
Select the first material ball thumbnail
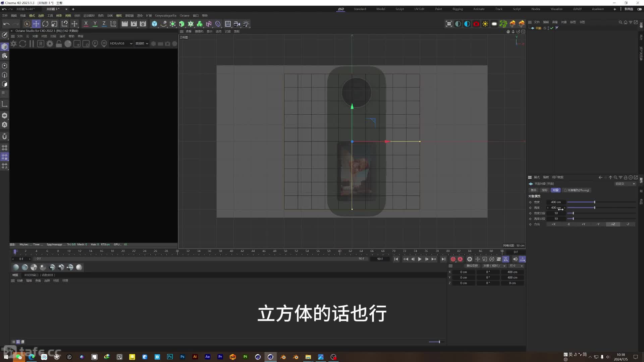click(16, 267)
